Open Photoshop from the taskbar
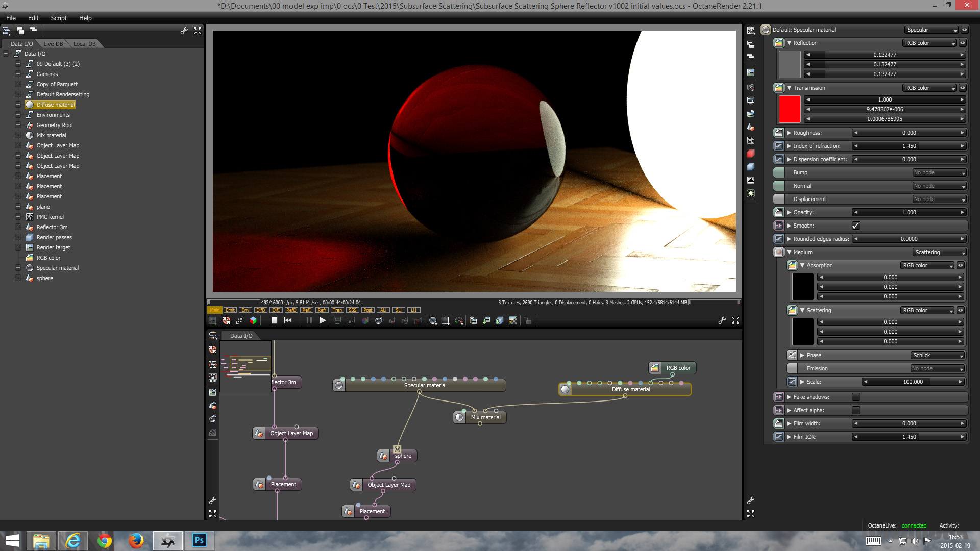Screen dimensions: 980x551 [x=199, y=540]
